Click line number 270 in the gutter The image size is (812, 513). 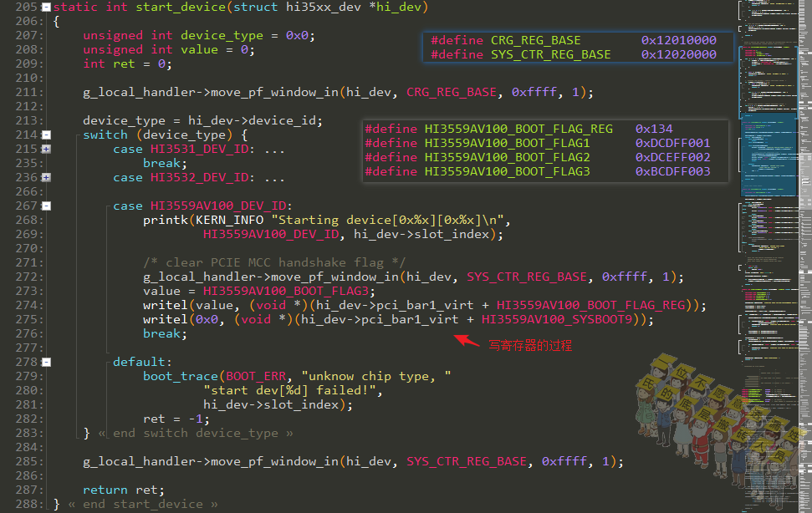click(x=27, y=249)
